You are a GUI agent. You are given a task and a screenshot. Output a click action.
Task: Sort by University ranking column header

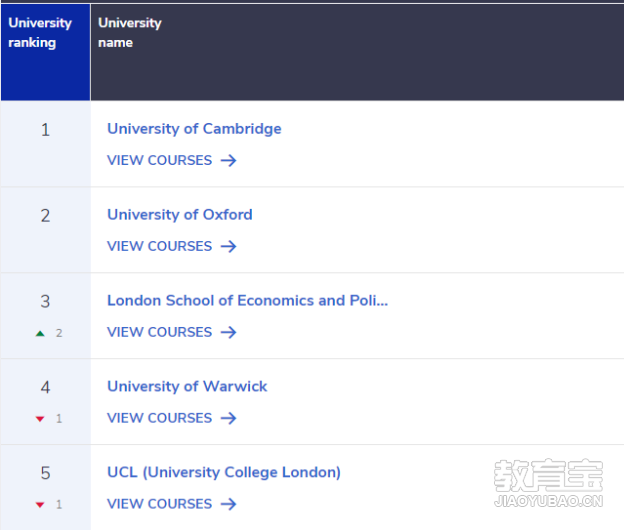click(40, 33)
